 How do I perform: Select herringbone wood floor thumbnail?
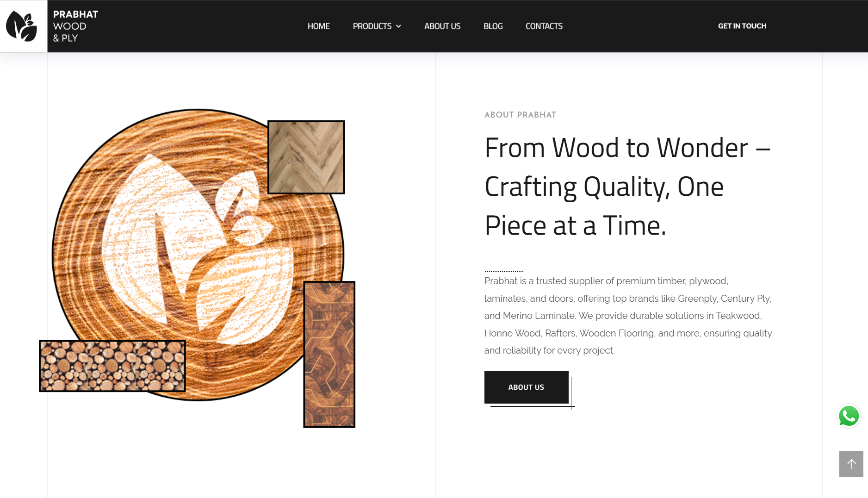(306, 157)
